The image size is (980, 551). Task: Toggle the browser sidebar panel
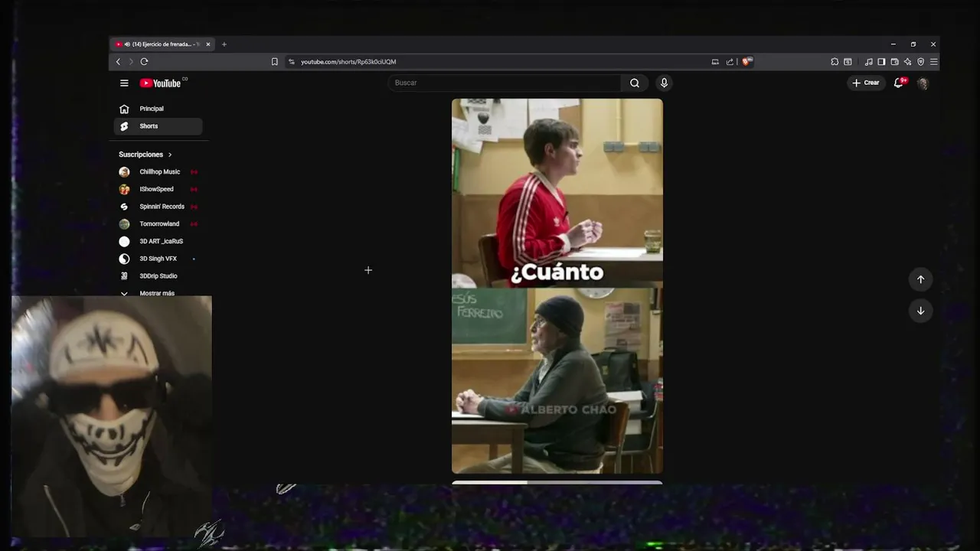point(881,61)
